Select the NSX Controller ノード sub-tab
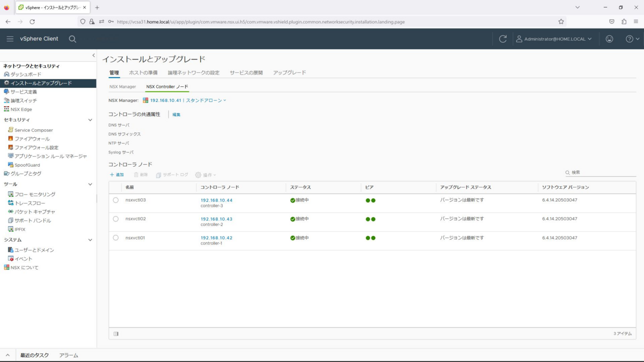This screenshot has width=644, height=362. pos(167,86)
